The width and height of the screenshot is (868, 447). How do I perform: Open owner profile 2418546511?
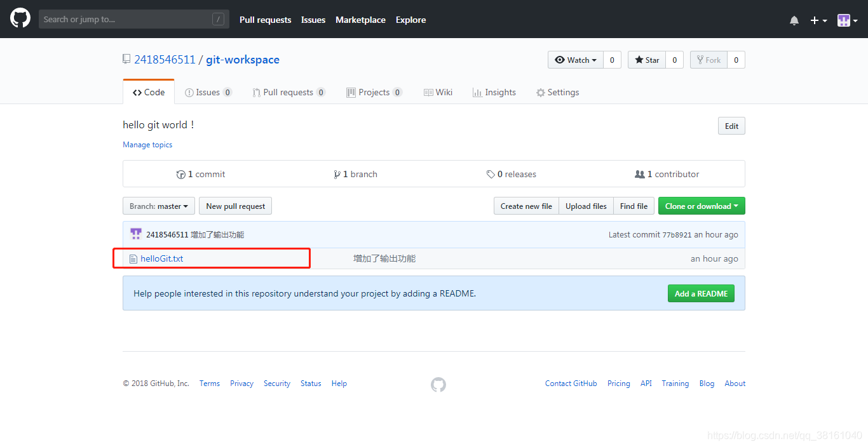[x=165, y=60]
